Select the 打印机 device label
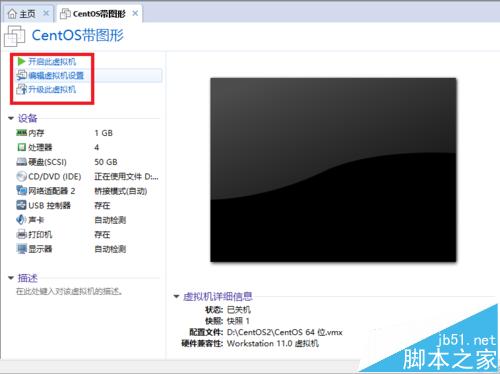The image size is (500, 374). [x=40, y=234]
